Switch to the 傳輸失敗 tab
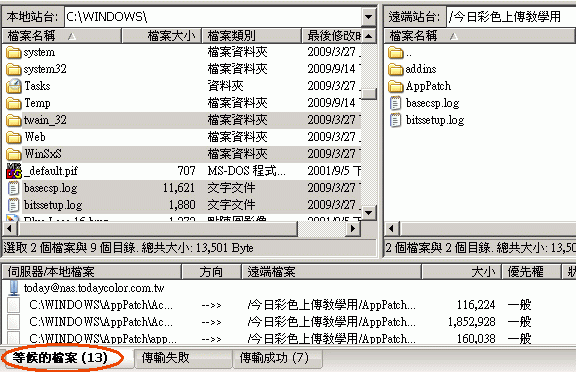576x372 pixels. click(x=182, y=358)
